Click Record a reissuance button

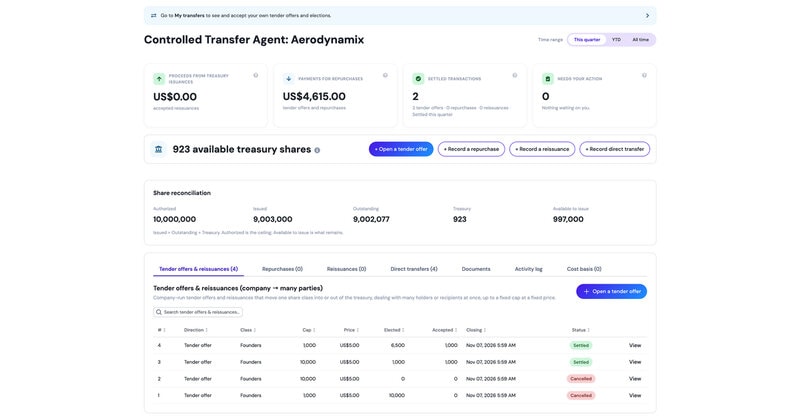542,149
